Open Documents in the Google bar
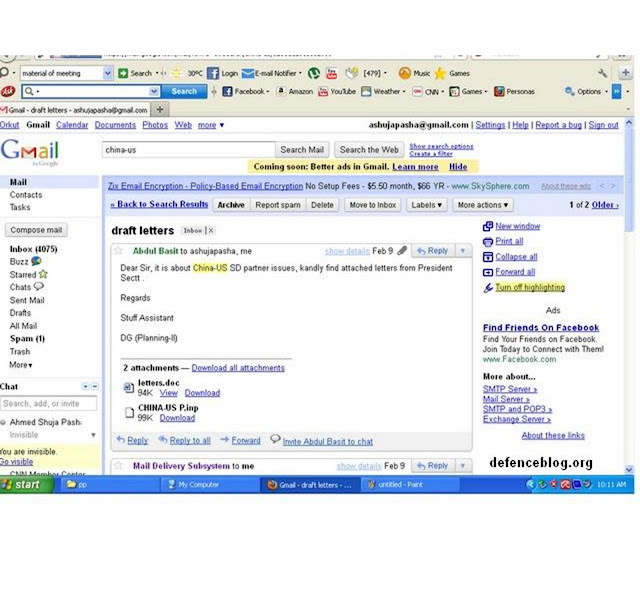This screenshot has height=594, width=640. point(115,125)
